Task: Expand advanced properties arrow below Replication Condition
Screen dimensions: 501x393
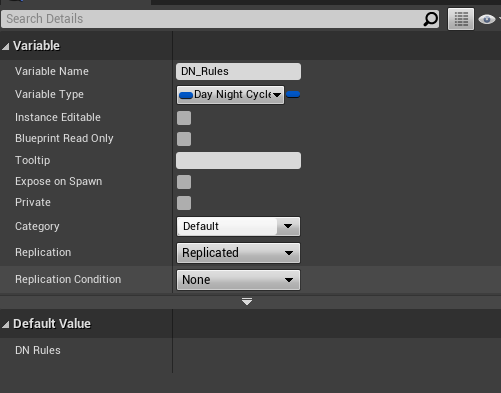Action: point(247,302)
